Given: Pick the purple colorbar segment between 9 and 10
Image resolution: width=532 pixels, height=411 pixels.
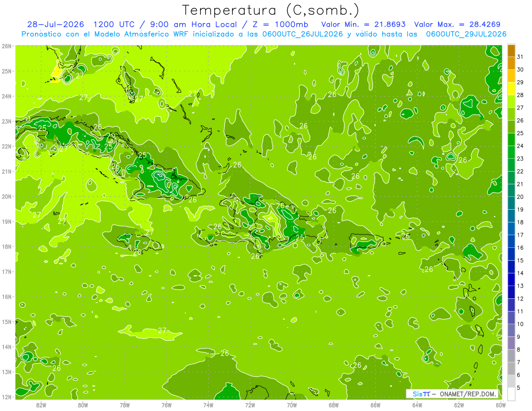Looking at the screenshot, I should 512,330.
